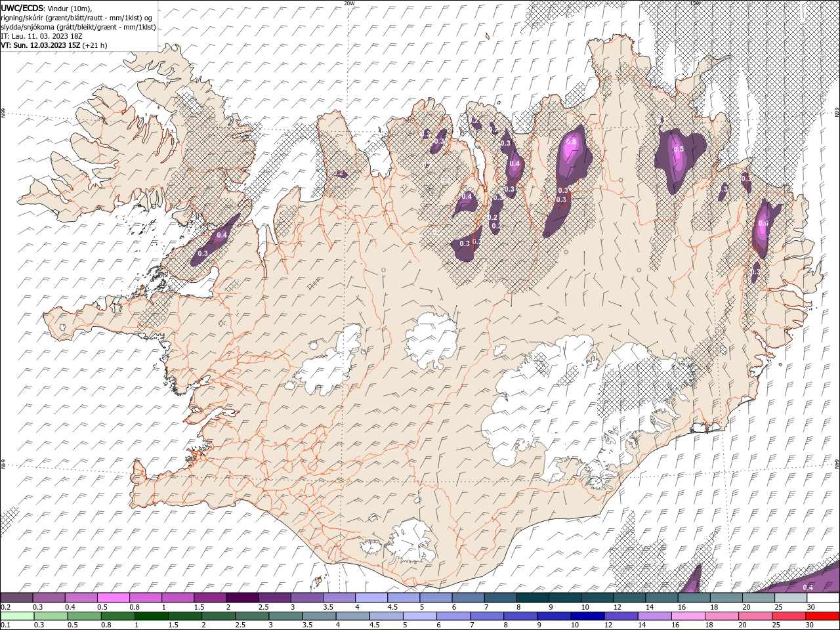
Task: Select the light violet rain swatch for 14–16
Action: pos(654,616)
